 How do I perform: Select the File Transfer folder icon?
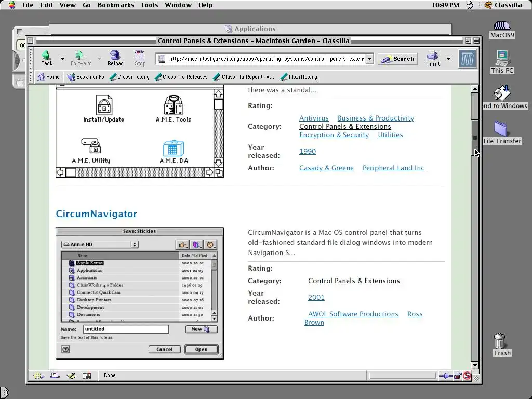click(x=502, y=132)
